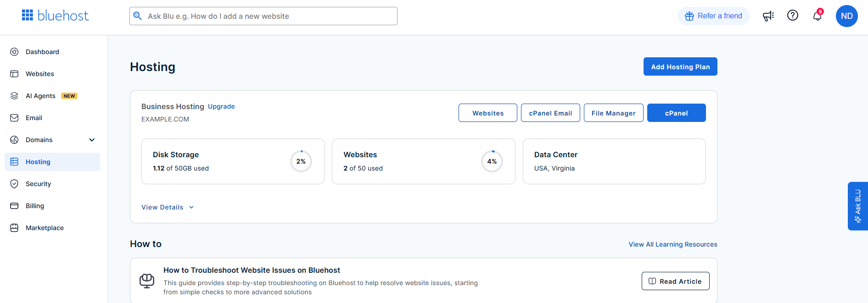Click 'USA, Virginia' text
Image resolution: width=868 pixels, height=303 pixels.
[554, 168]
